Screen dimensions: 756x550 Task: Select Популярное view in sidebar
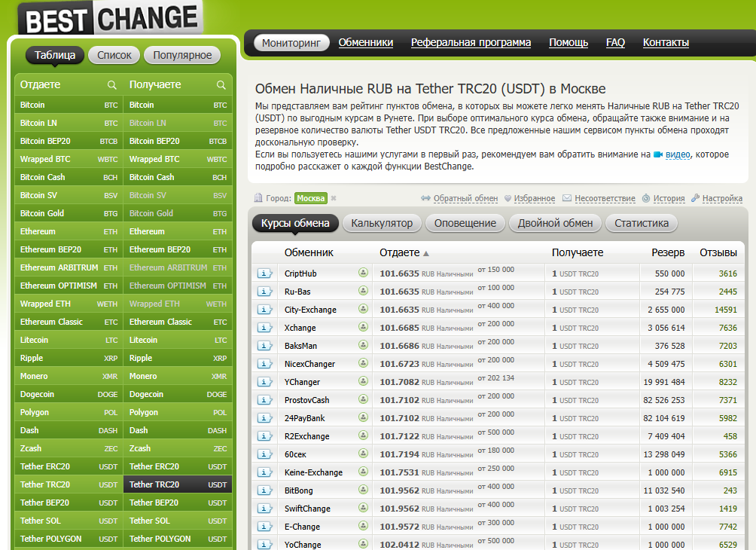pyautogui.click(x=182, y=55)
